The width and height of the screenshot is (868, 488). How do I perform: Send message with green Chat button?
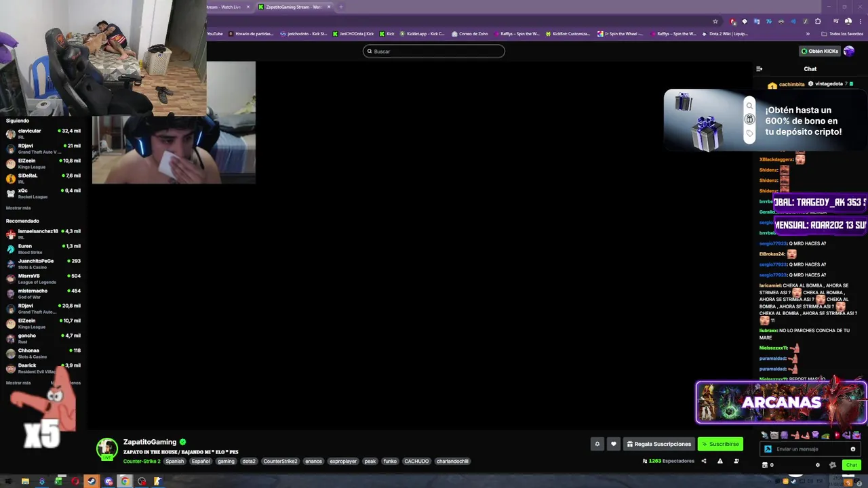(852, 465)
